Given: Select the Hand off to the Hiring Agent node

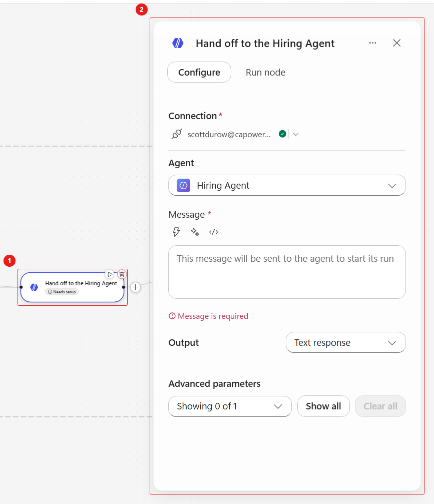Looking at the screenshot, I should [x=72, y=287].
